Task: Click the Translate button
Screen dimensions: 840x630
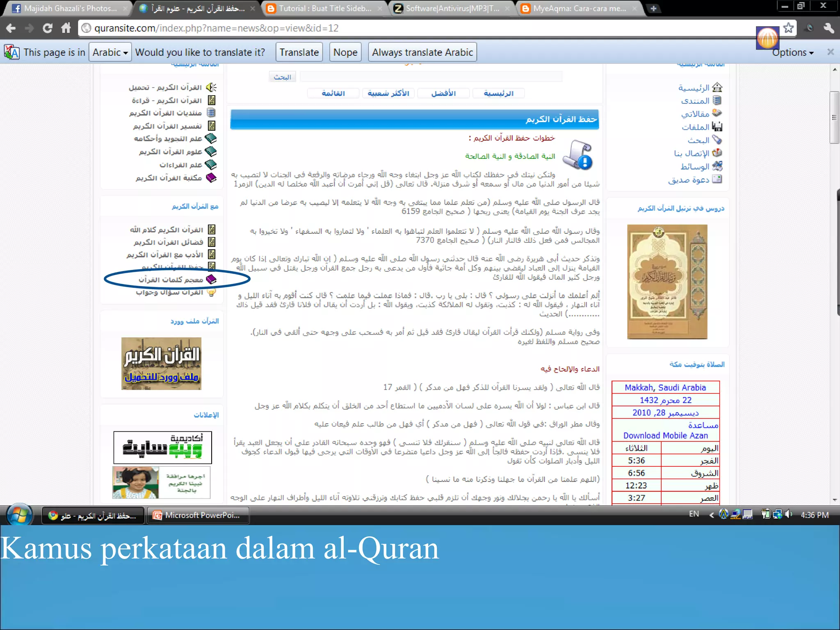Action: [299, 52]
